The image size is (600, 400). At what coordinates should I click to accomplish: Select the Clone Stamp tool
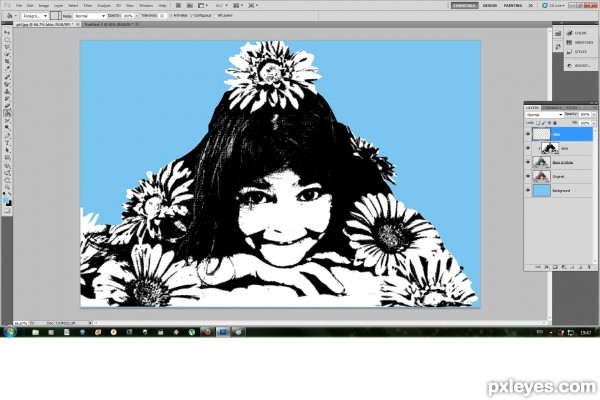pyautogui.click(x=7, y=92)
